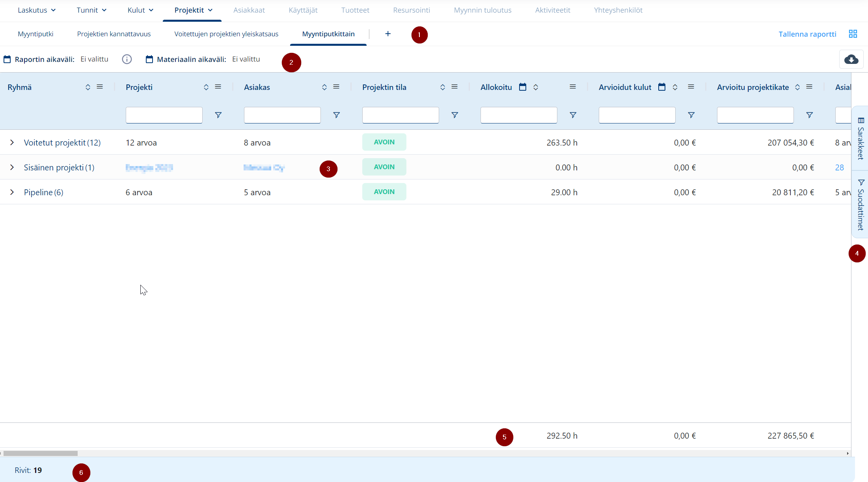Open Arvioitu projektikate column menu icon
The width and height of the screenshot is (868, 482).
[x=809, y=87]
